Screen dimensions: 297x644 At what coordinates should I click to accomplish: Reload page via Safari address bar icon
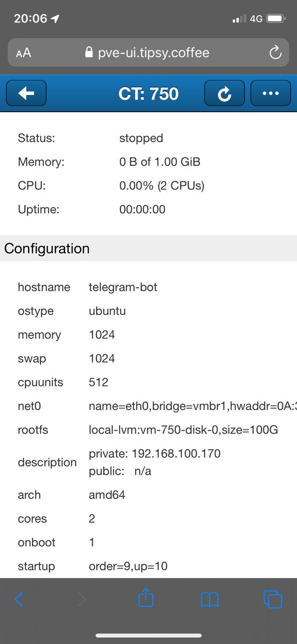(275, 53)
